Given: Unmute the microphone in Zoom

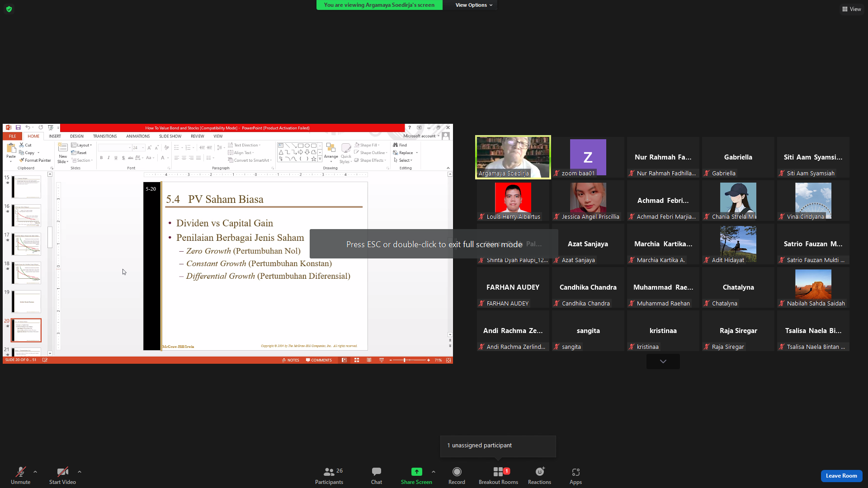Looking at the screenshot, I should pyautogui.click(x=20, y=475).
